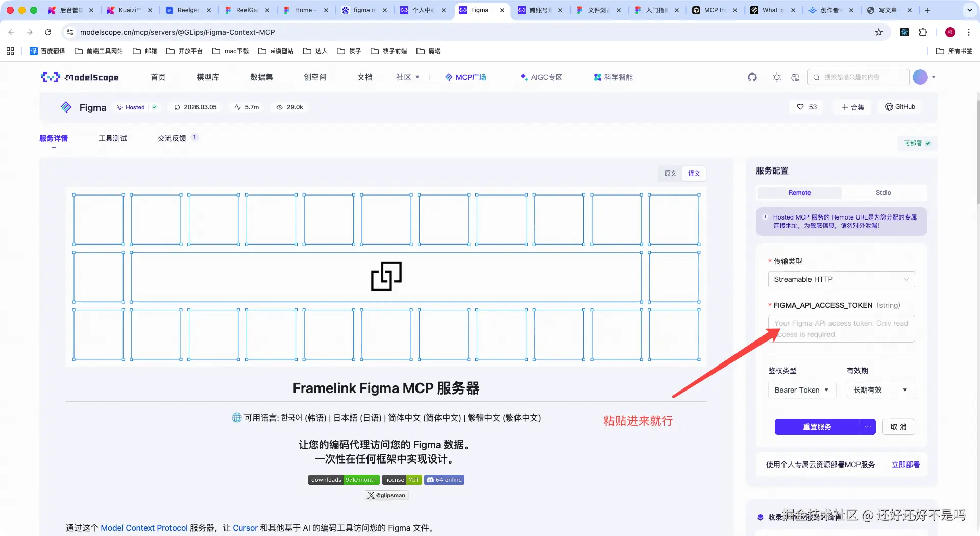Go back using the browser back arrow
The width and height of the screenshot is (980, 536).
[x=11, y=32]
